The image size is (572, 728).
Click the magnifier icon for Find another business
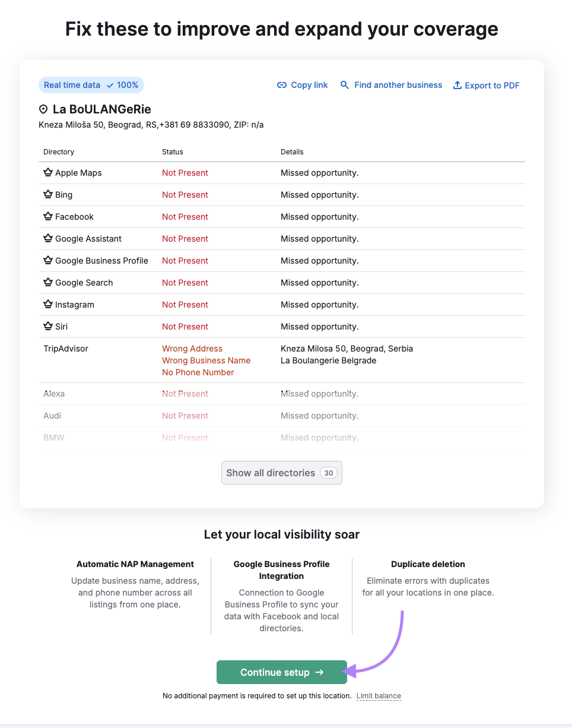(345, 85)
